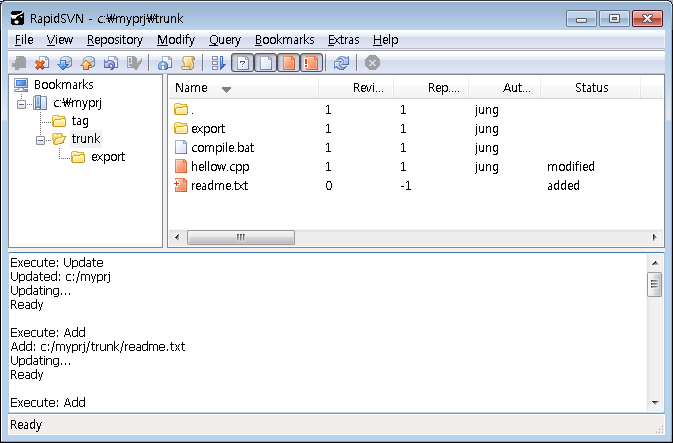673x443 pixels.
Task: Click the Add to version control toolbar icon
Action: point(19,63)
